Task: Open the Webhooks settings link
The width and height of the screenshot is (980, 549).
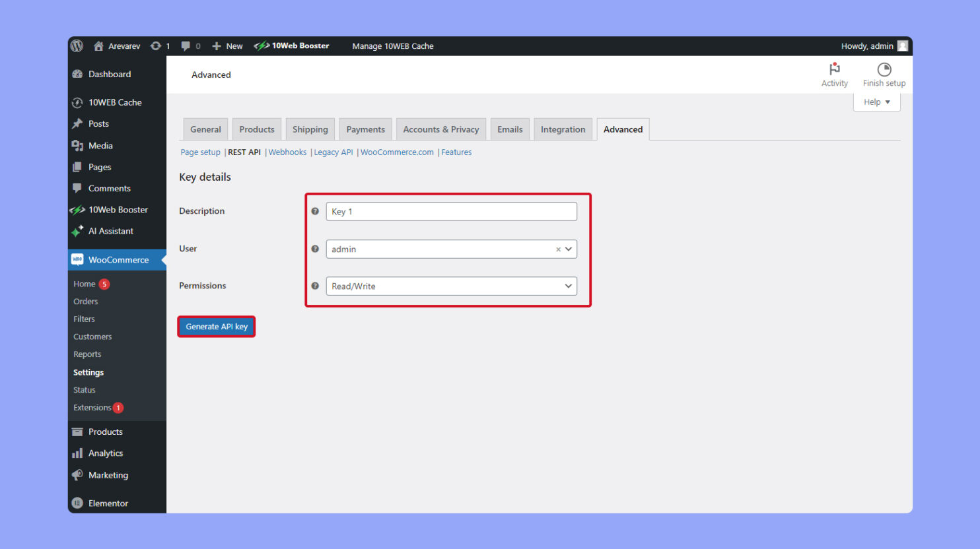Action: coord(287,152)
